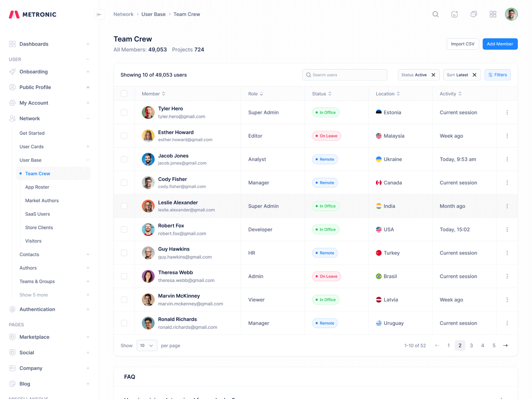Click the search magnifier icon in header
This screenshot has height=399, width=532.
click(435, 14)
